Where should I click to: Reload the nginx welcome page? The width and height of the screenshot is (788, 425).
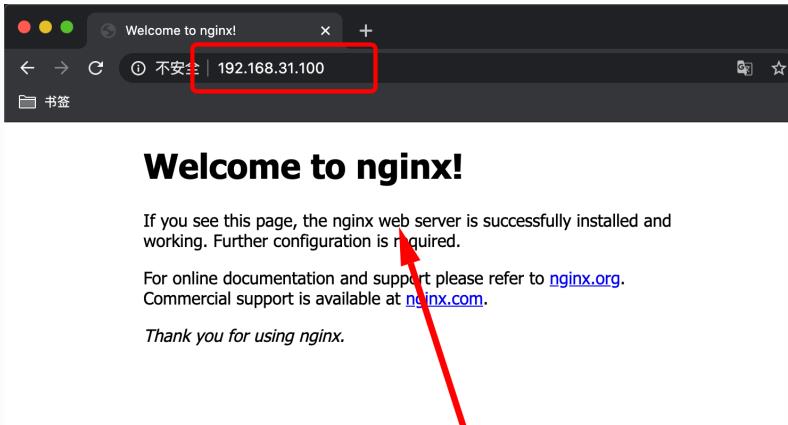point(96,68)
